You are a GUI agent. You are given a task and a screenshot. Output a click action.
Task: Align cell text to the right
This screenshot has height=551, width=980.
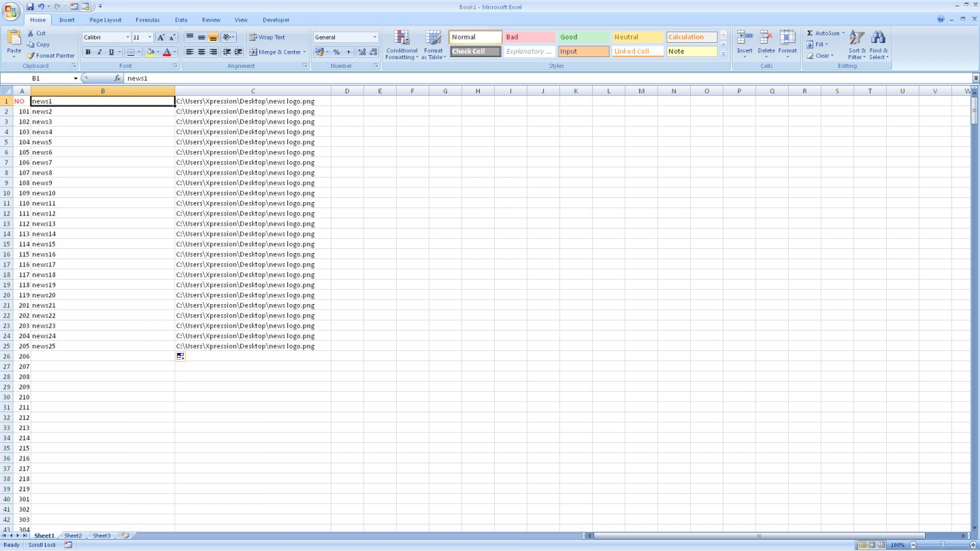213,52
